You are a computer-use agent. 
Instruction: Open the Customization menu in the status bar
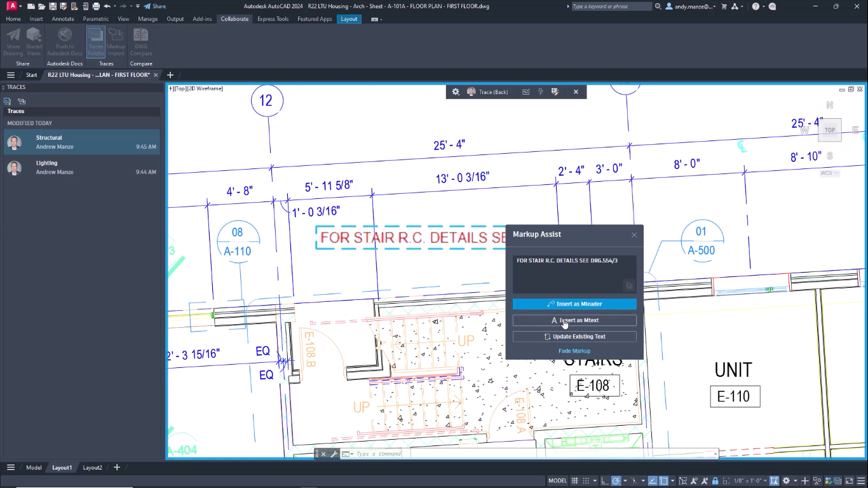pyautogui.click(x=862, y=481)
